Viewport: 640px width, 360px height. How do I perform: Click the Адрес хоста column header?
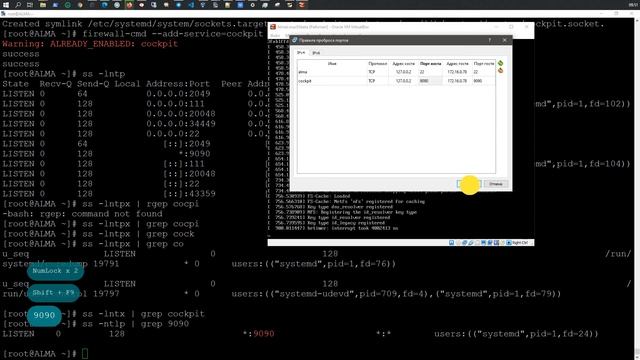(403, 64)
